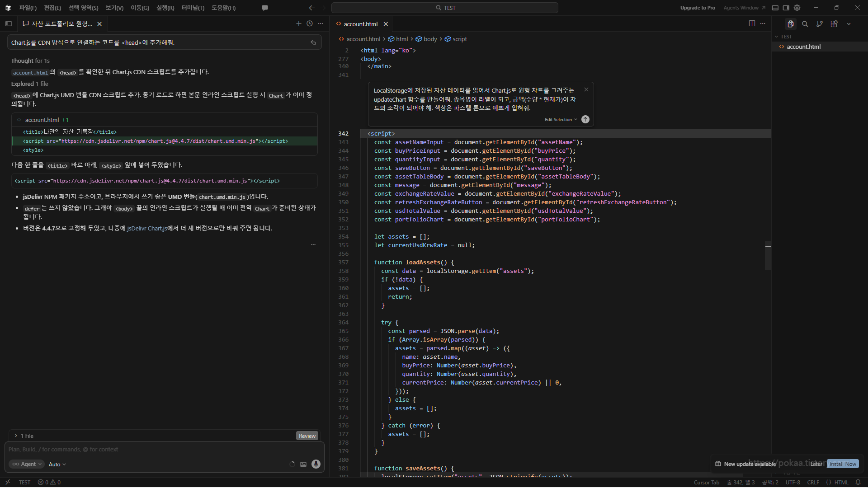Open the 터미널(T) menu
Viewport: 868px width, 488px height.
193,8
